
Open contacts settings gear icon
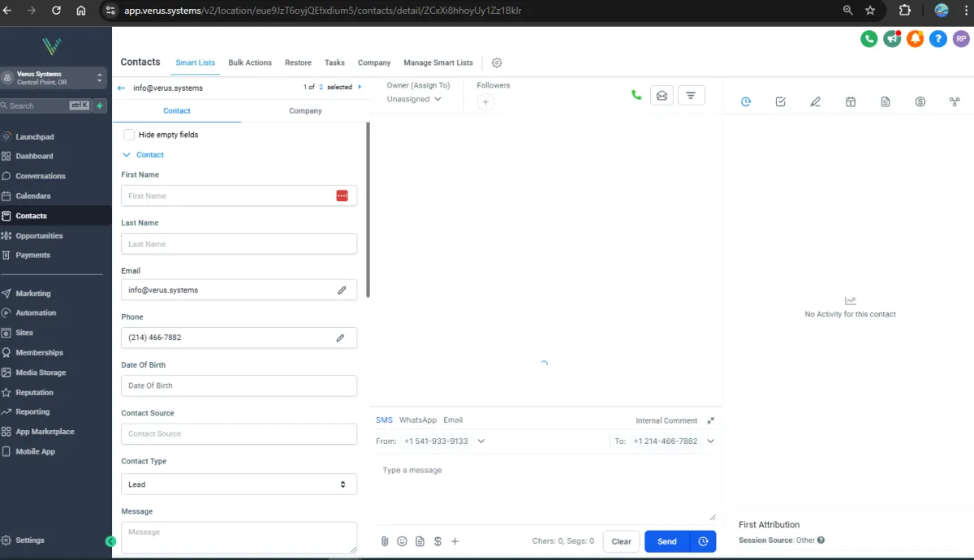[x=497, y=62]
